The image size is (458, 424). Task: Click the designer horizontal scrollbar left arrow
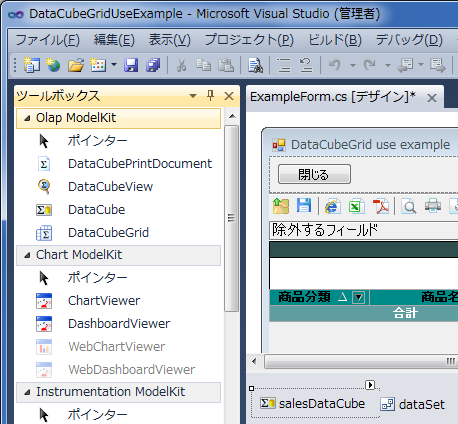(x=254, y=361)
